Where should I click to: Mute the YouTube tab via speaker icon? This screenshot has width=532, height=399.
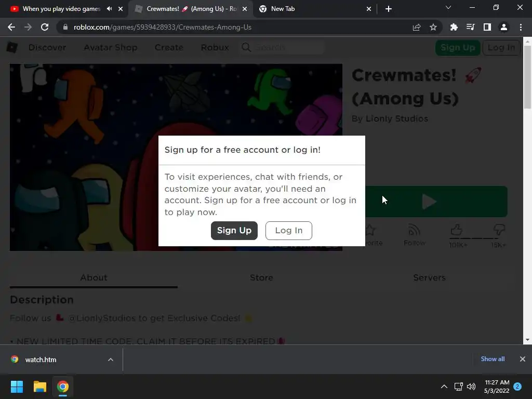point(109,9)
